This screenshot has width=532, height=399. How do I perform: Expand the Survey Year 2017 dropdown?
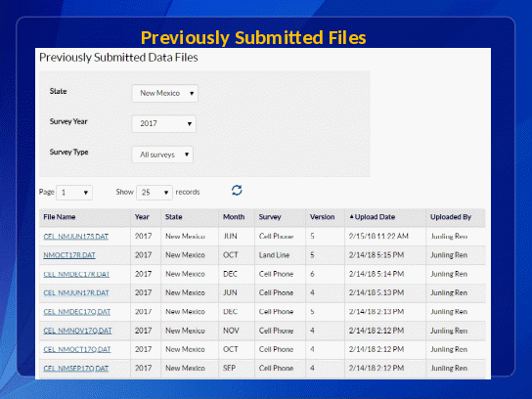coord(164,123)
